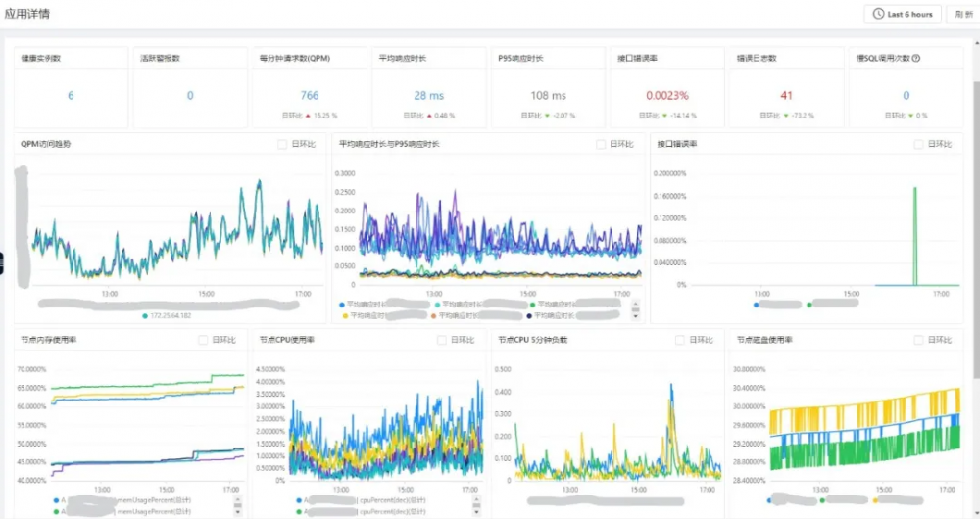Click the 活跃警报数 value 0
This screenshot has width=980, height=519.
click(x=190, y=96)
